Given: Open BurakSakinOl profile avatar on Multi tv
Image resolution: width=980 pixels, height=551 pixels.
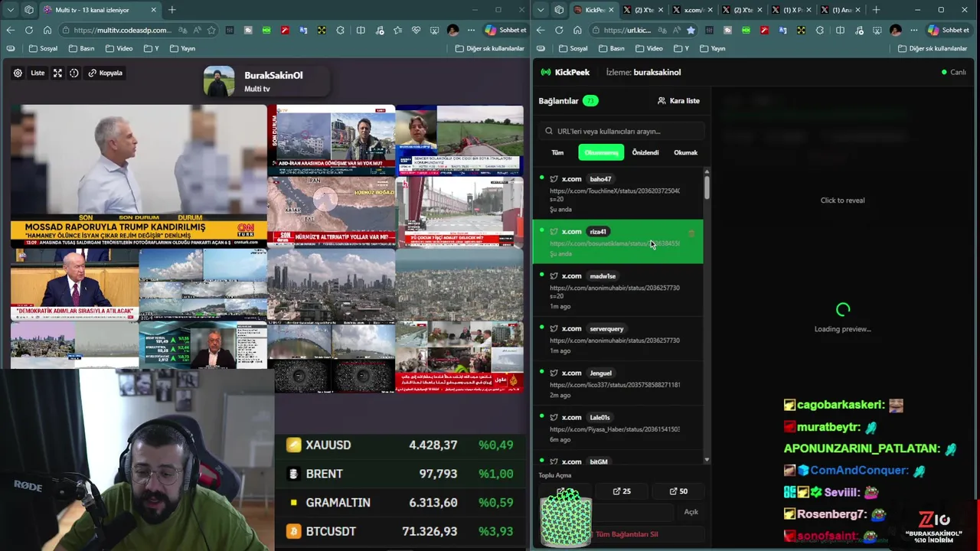Looking at the screenshot, I should coord(219,82).
